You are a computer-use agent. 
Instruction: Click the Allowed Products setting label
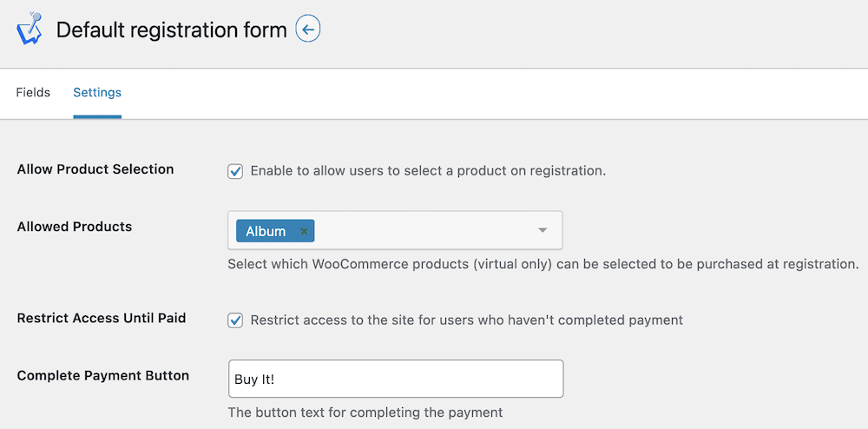(75, 227)
